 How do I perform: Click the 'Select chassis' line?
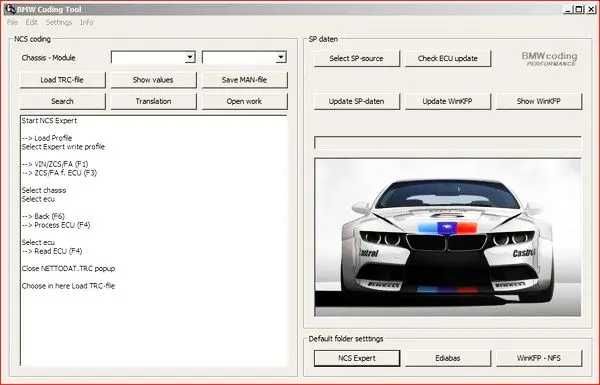pos(44,190)
